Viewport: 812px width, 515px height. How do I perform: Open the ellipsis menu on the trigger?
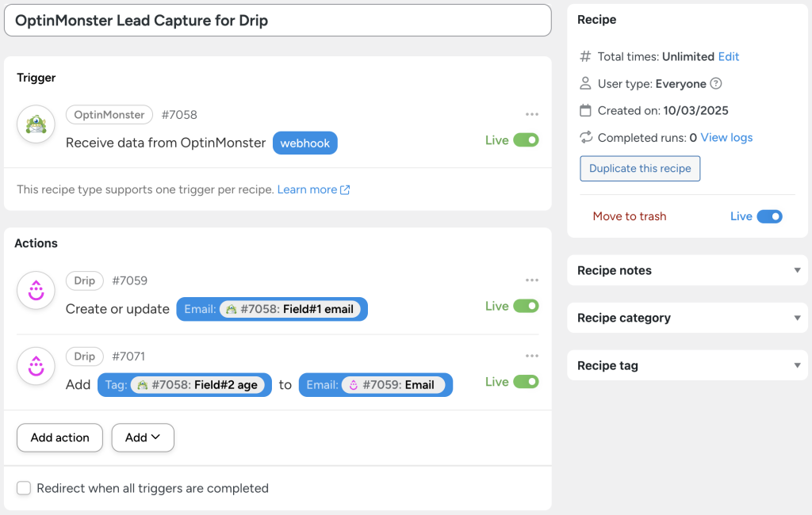tap(532, 114)
